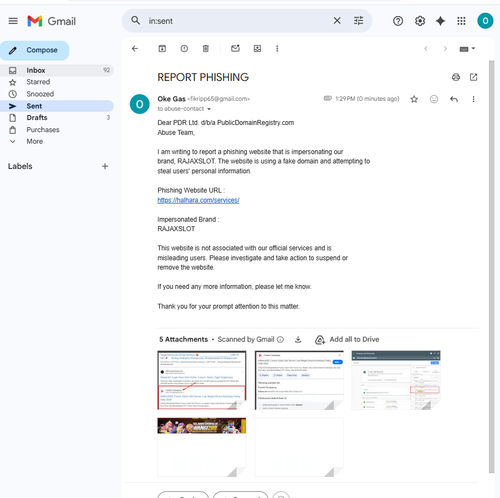Mark the email as unread

pyautogui.click(x=235, y=49)
